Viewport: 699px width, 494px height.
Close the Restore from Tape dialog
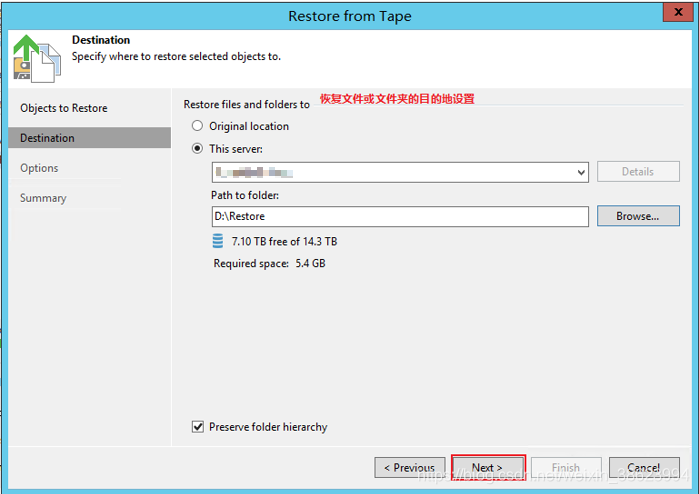point(678,12)
